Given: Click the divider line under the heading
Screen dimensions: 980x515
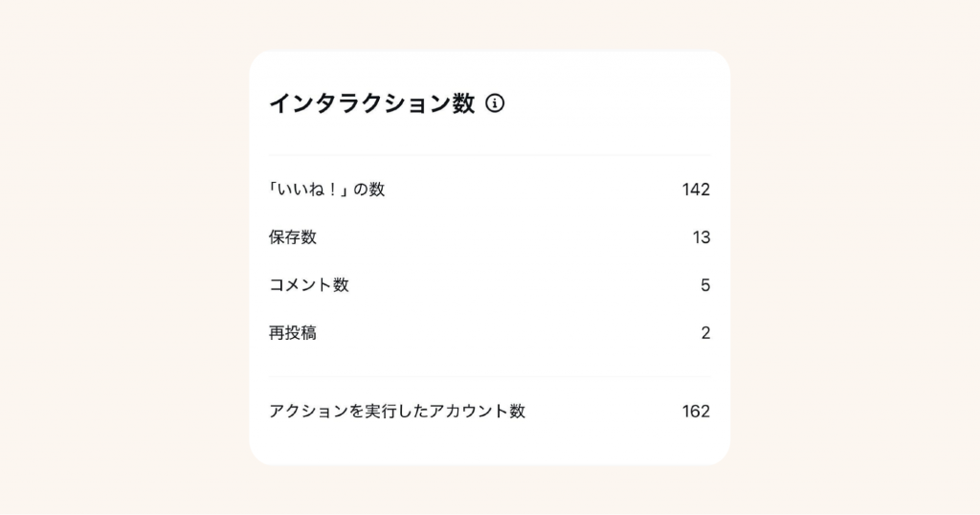Looking at the screenshot, I should [490, 155].
